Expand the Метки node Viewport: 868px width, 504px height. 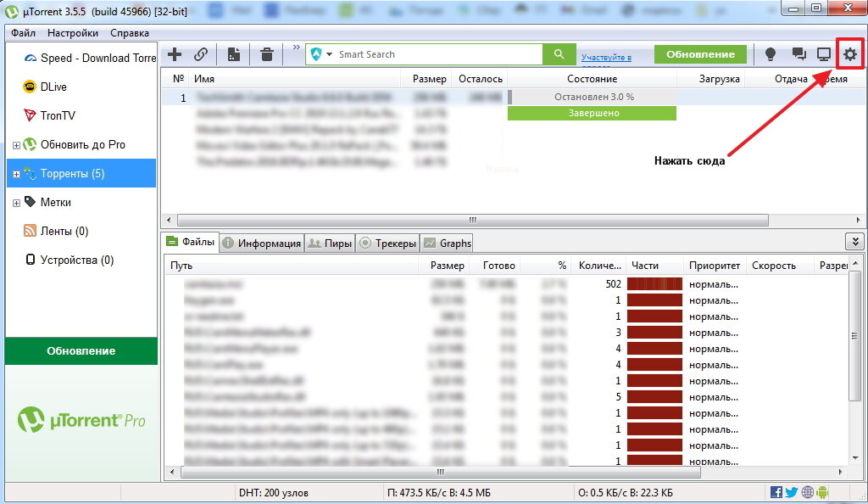click(16, 204)
